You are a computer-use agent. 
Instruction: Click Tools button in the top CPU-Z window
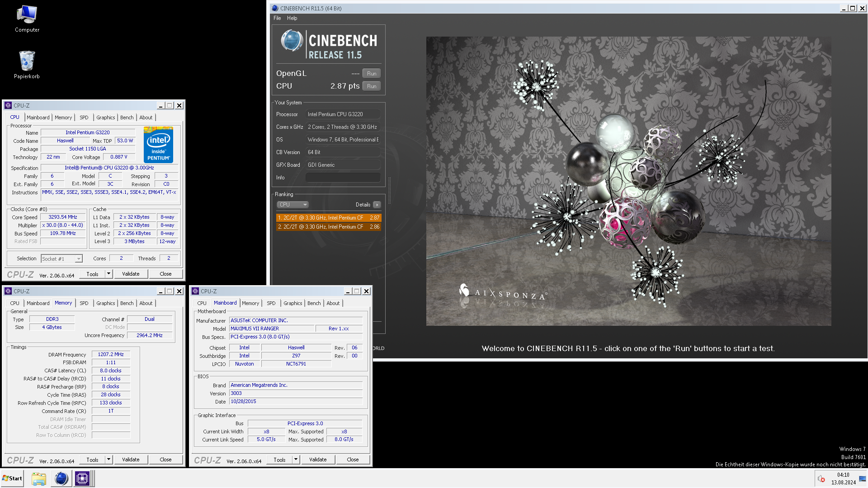tap(92, 274)
